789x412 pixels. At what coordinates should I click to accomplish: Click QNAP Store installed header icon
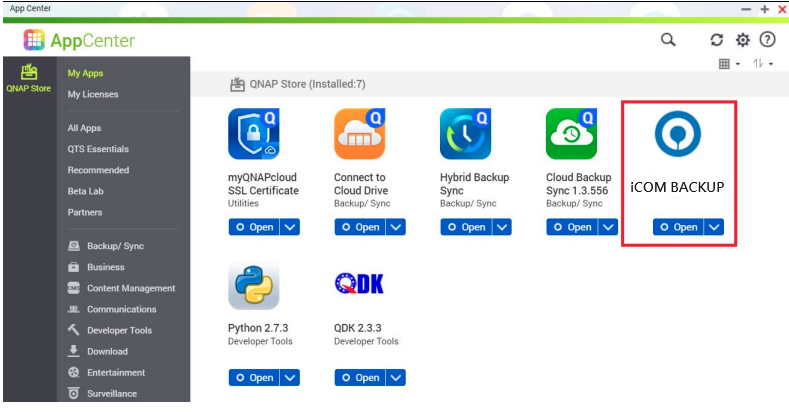point(238,85)
